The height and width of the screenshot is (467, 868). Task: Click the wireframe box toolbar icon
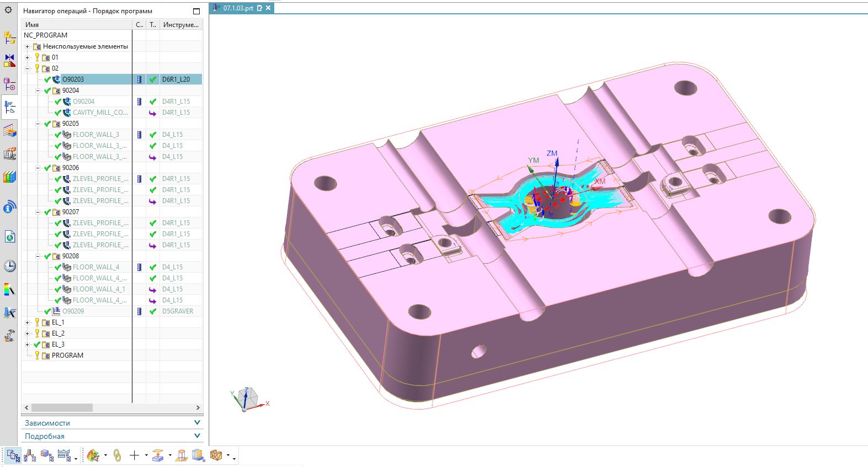(216, 455)
